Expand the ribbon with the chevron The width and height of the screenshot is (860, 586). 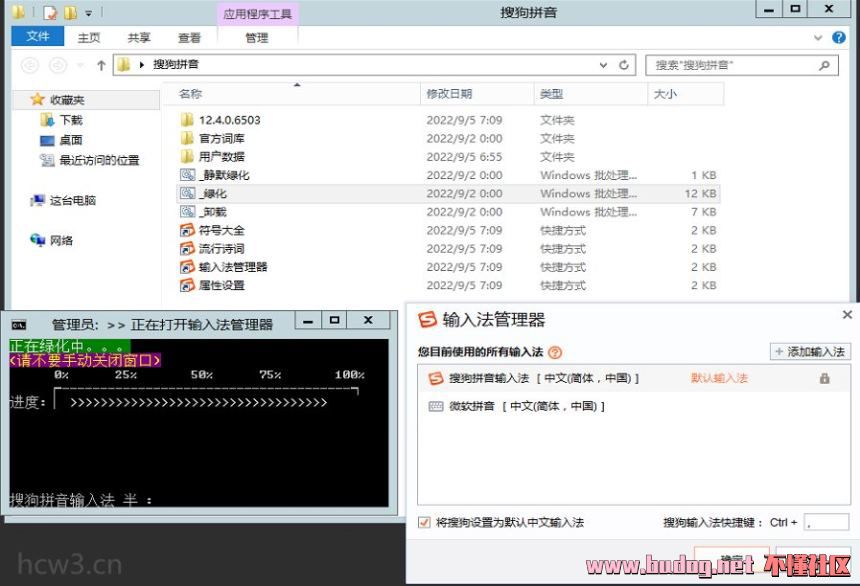pyautogui.click(x=818, y=37)
